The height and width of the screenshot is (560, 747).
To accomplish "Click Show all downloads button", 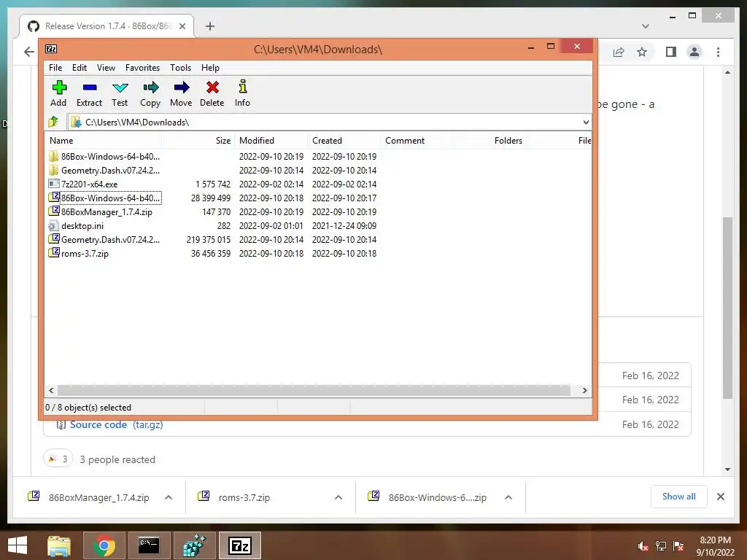I will coord(679,496).
